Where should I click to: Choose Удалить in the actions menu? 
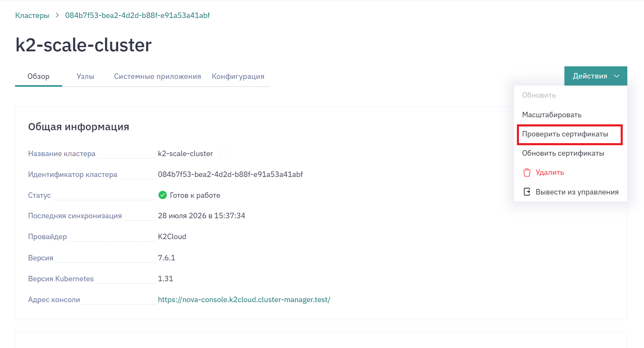coord(570,172)
